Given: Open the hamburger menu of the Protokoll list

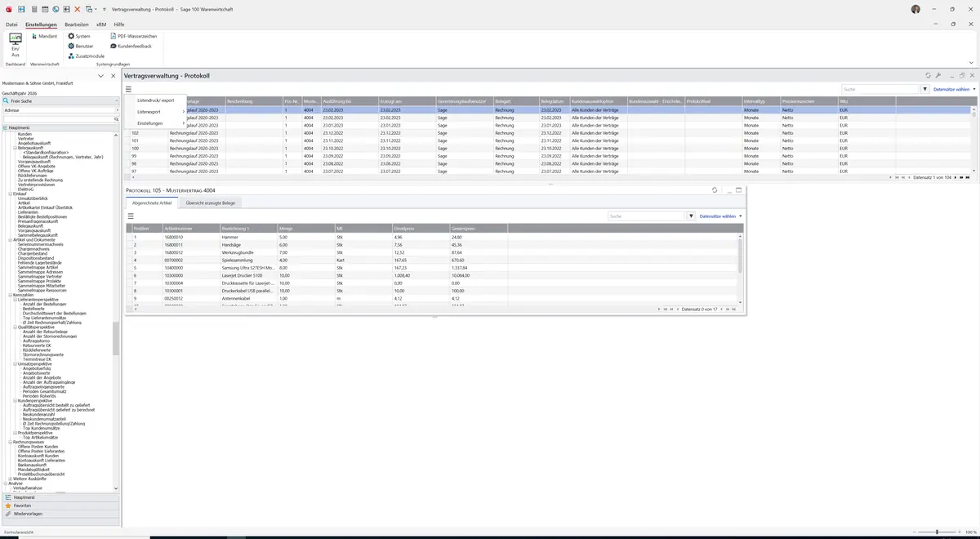Looking at the screenshot, I should coord(128,89).
